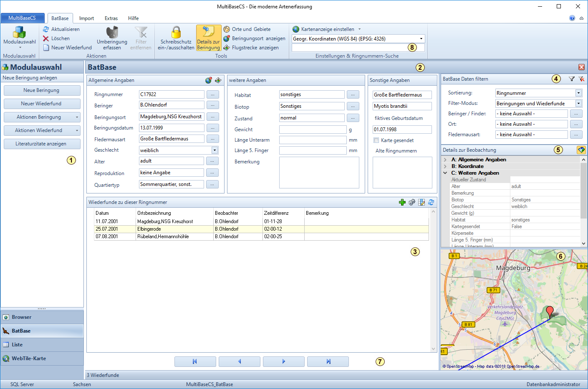Open the Hilfe ribbon tab
Screen dimensions: 588x389
pyautogui.click(x=134, y=18)
